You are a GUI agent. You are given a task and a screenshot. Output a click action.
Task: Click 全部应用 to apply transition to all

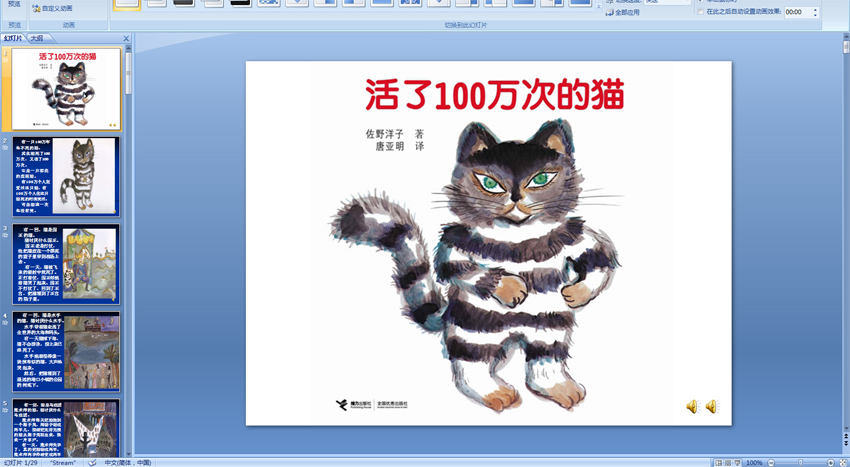(x=622, y=12)
